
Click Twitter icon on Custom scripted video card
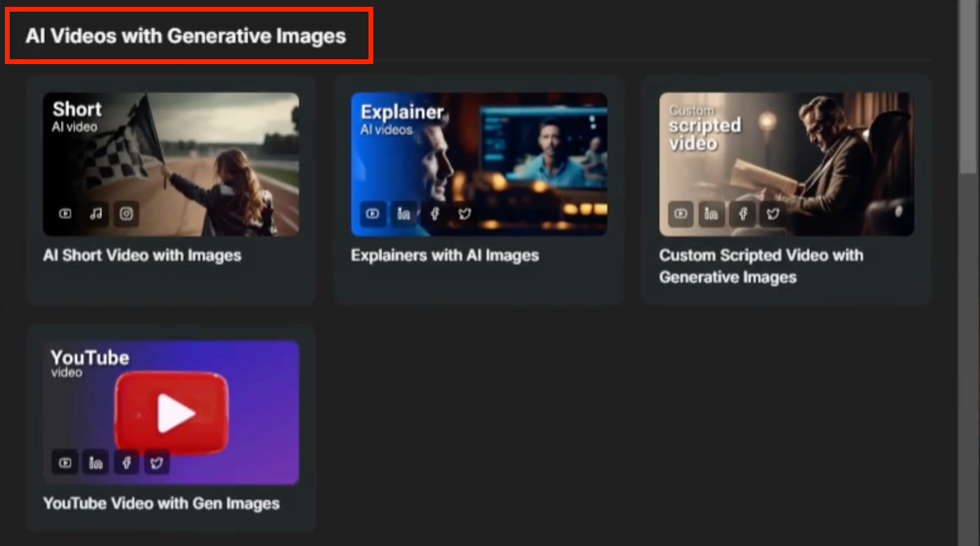pyautogui.click(x=773, y=214)
